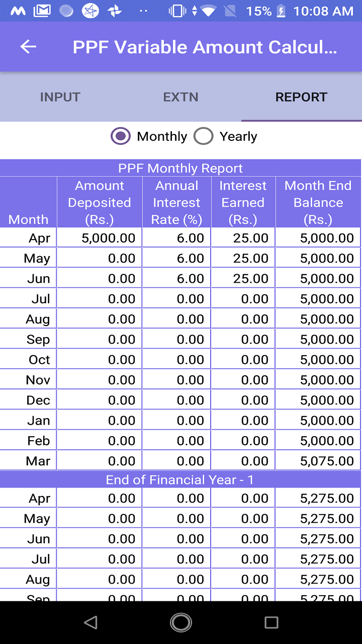Image resolution: width=362 pixels, height=644 pixels.
Task: Tap the Interest Earned column header
Action: tap(243, 202)
